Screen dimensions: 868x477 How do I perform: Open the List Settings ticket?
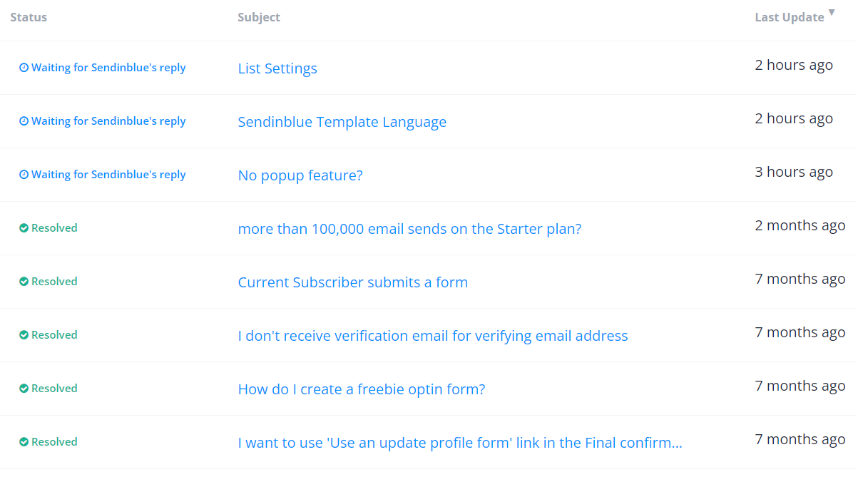[x=277, y=68]
